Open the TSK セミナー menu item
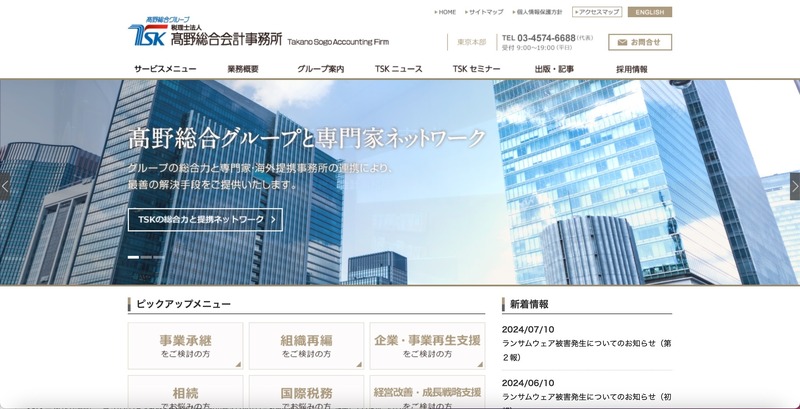800x409 pixels. tap(476, 69)
